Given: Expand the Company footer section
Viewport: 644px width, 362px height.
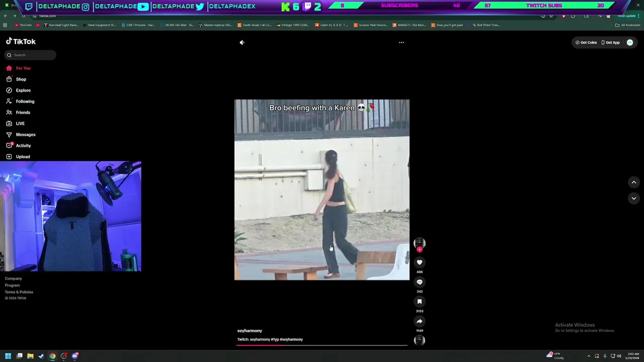Looking at the screenshot, I should pyautogui.click(x=14, y=279).
